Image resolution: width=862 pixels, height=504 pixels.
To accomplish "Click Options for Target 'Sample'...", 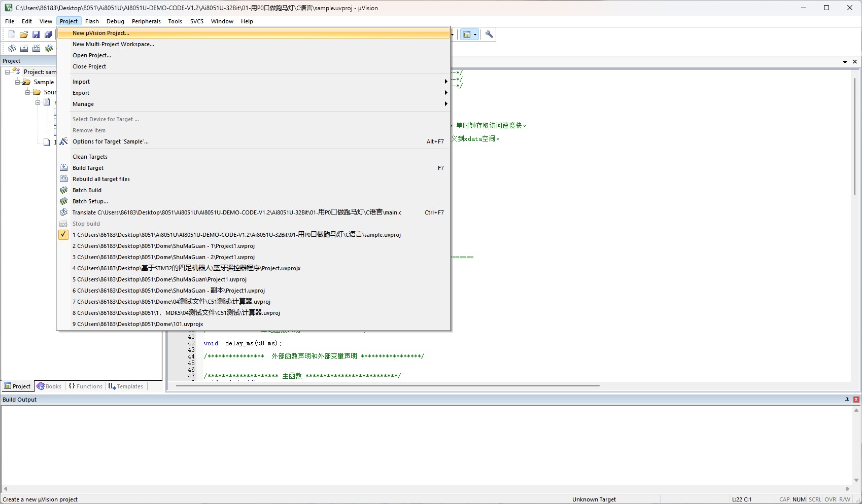I will click(x=111, y=141).
